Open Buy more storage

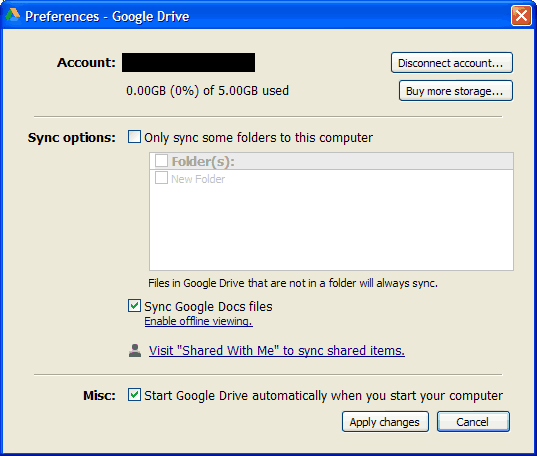click(x=456, y=91)
